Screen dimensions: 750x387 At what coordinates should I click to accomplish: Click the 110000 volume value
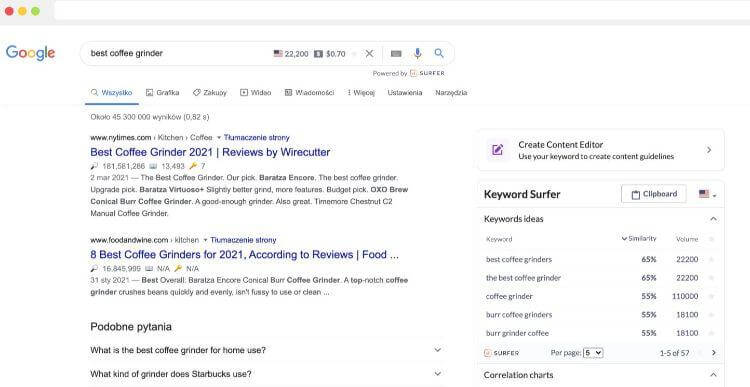pyautogui.click(x=685, y=296)
